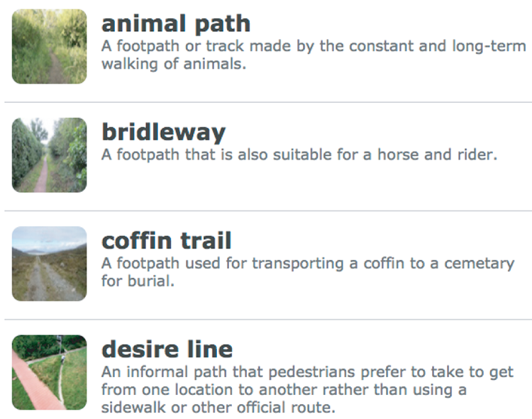Click the coffin trail description text
The image size is (532, 419).
(x=306, y=272)
